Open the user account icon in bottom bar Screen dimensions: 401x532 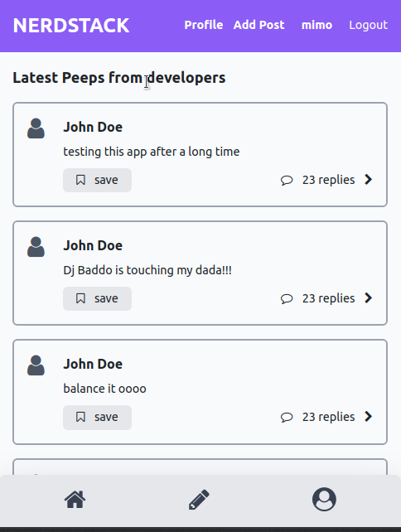[x=324, y=500]
